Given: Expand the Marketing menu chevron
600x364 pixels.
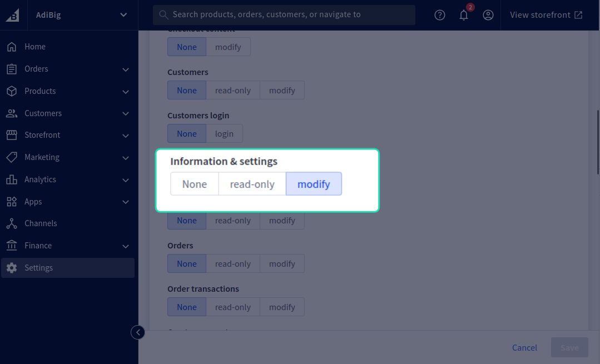Looking at the screenshot, I should tap(126, 158).
